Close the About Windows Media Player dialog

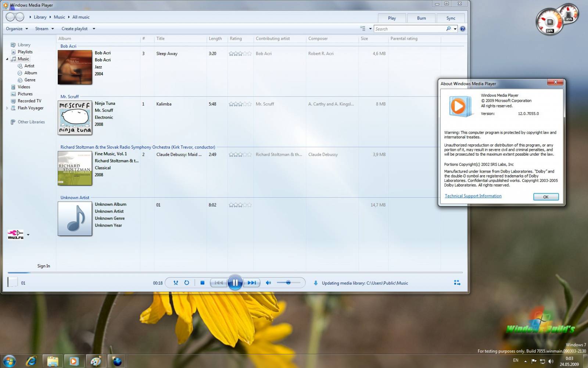click(555, 82)
